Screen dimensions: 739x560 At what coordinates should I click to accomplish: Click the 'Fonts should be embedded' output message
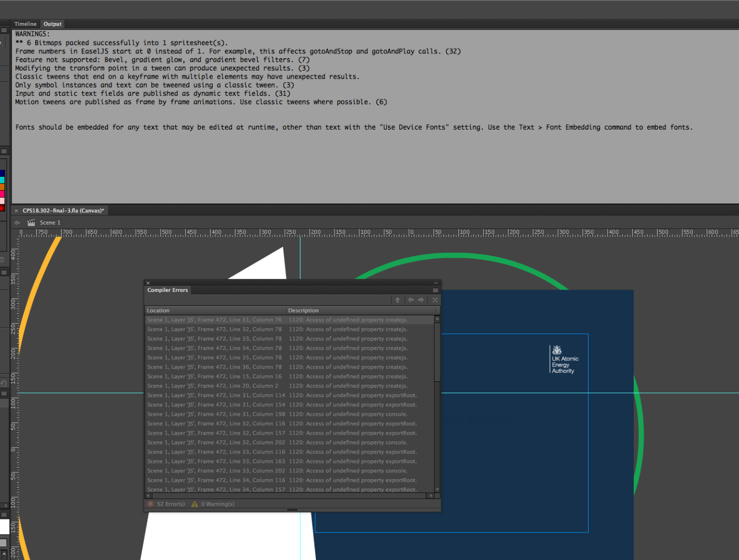coord(354,127)
